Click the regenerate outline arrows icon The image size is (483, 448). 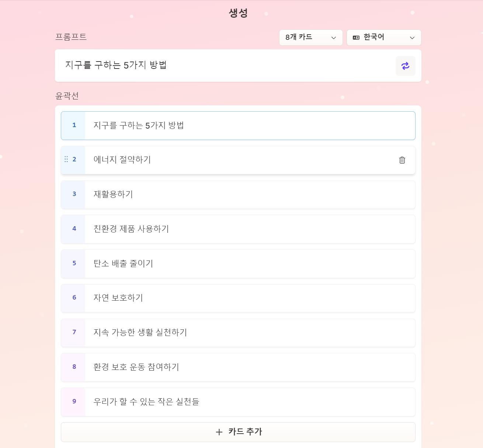(x=405, y=66)
